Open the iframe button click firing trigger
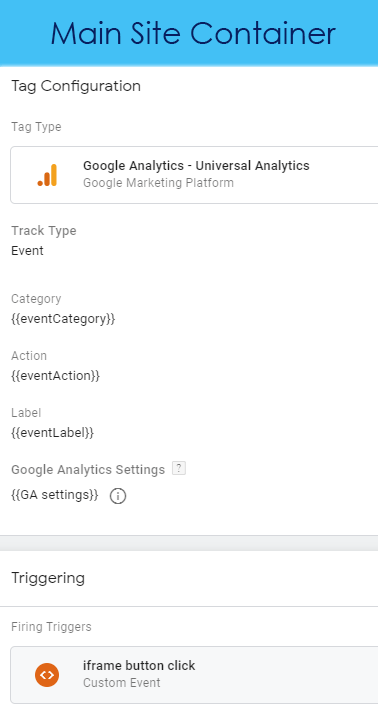 pyautogui.click(x=194, y=675)
